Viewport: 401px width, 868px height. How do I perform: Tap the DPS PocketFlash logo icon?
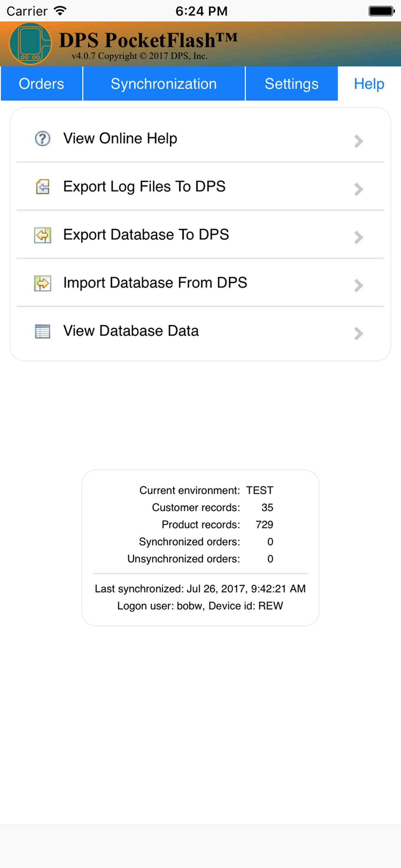30,44
